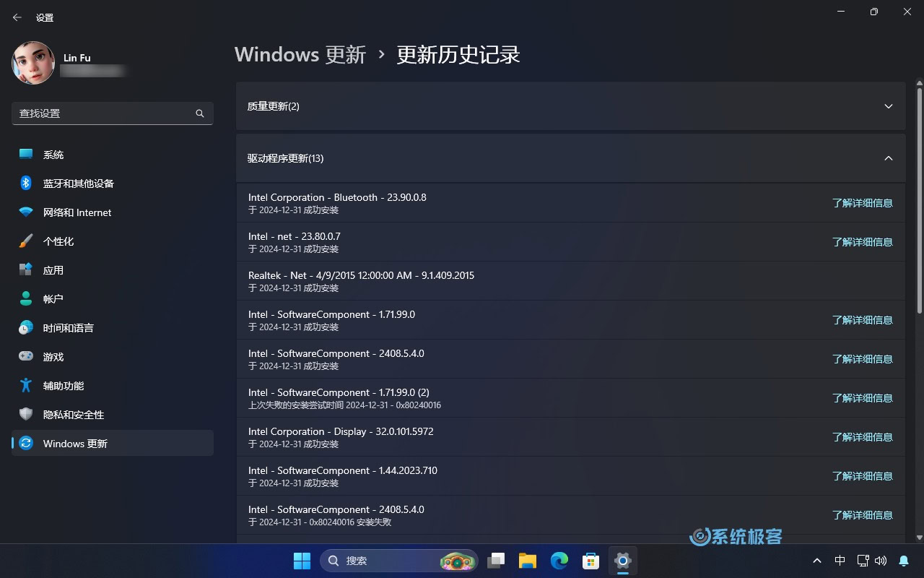Go to 时间和语言 settings

(113, 328)
